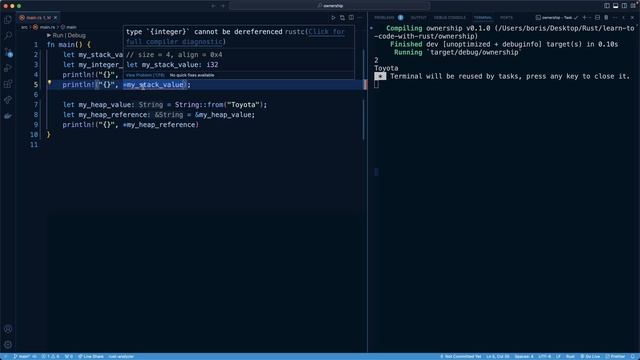Switch to the Ports panel tab
This screenshot has height=360, width=640.
coord(506,18)
